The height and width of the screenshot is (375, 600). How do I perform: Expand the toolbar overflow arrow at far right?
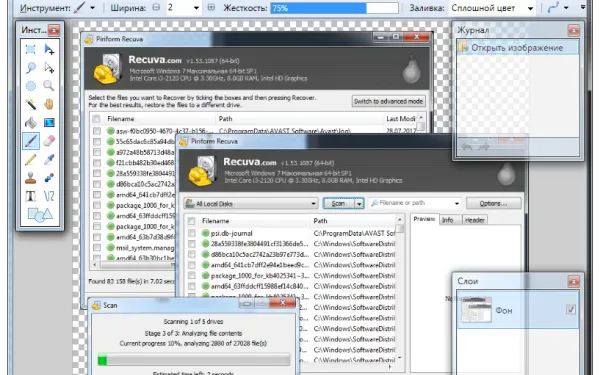pyautogui.click(x=583, y=7)
